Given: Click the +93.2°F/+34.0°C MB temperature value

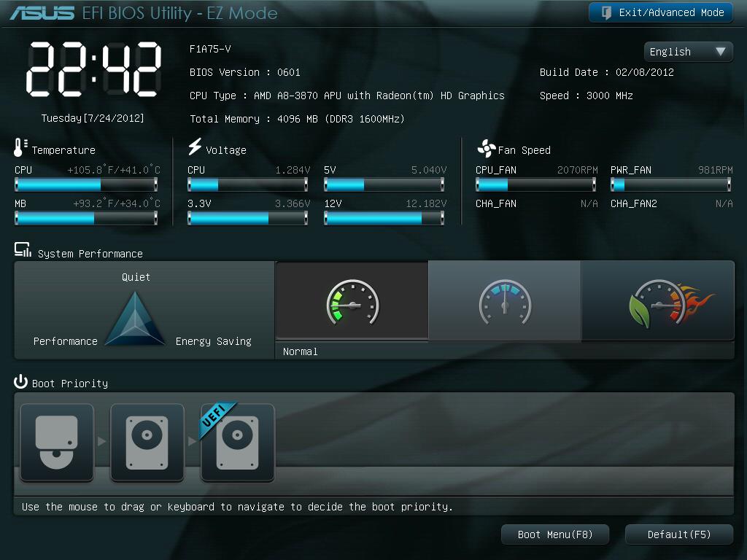Looking at the screenshot, I should point(117,204).
